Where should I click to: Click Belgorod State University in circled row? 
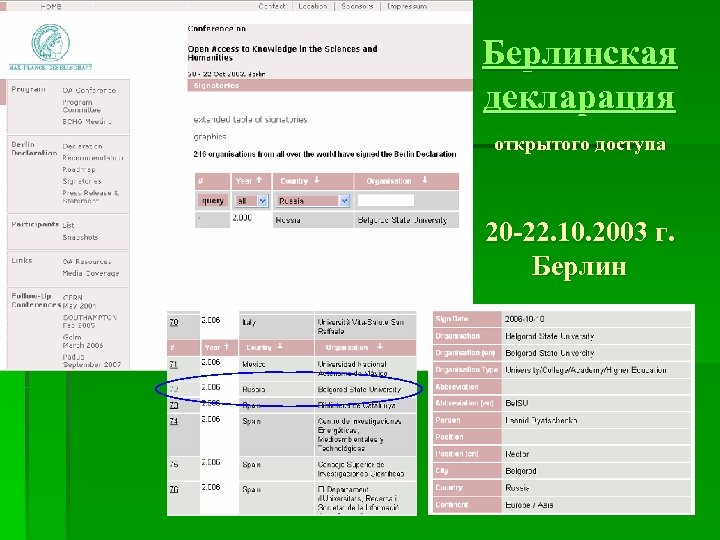pos(359,390)
